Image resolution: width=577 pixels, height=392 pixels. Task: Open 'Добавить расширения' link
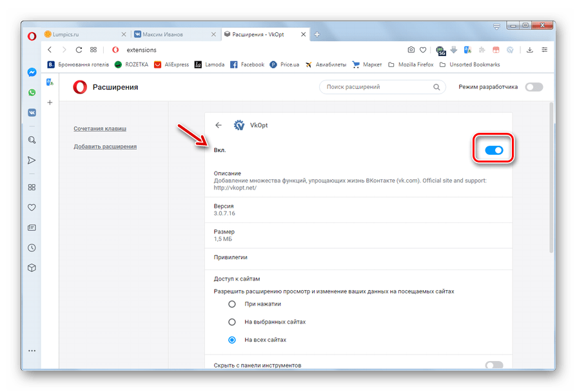click(x=105, y=146)
